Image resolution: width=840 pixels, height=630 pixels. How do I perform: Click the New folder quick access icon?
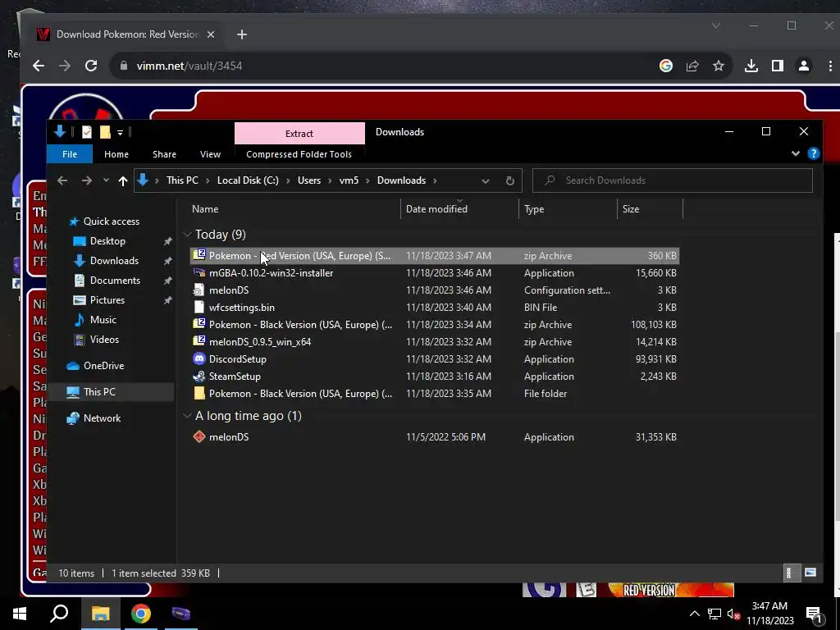coord(105,132)
